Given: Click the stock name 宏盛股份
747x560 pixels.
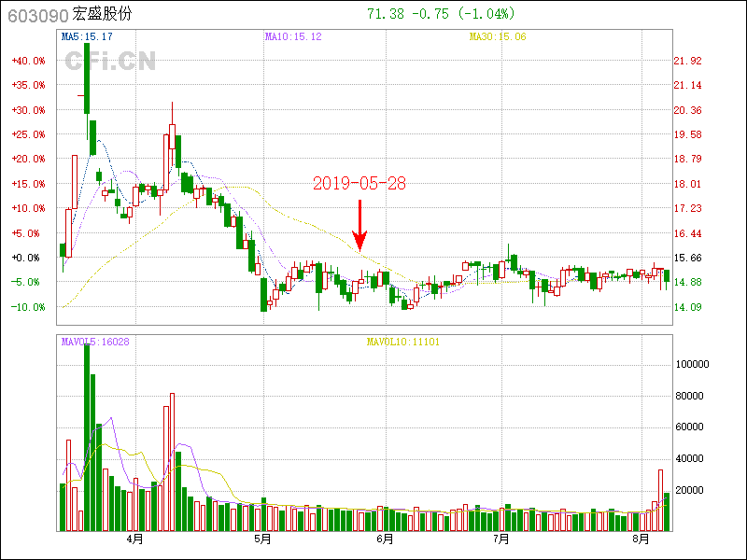Looking at the screenshot, I should coord(102,14).
